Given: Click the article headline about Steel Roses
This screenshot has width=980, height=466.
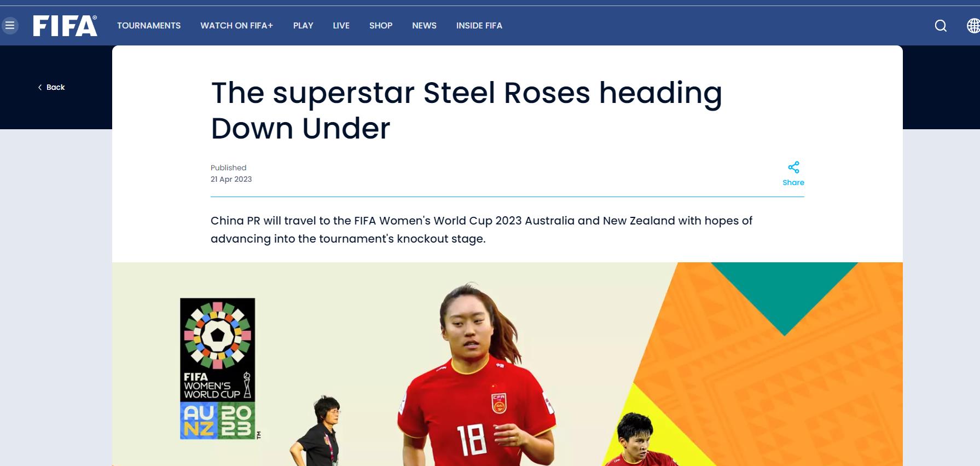Looking at the screenshot, I should tap(466, 110).
